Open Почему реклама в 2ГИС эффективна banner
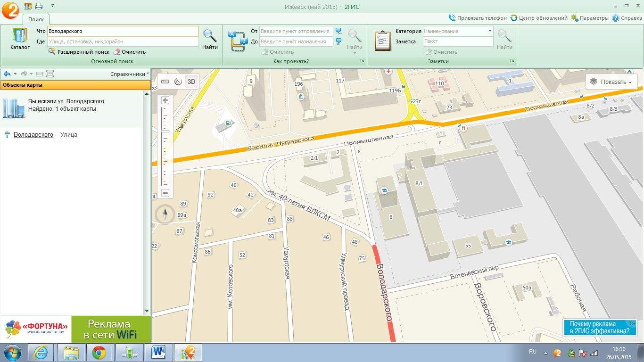The width and height of the screenshot is (644, 362). (600, 328)
